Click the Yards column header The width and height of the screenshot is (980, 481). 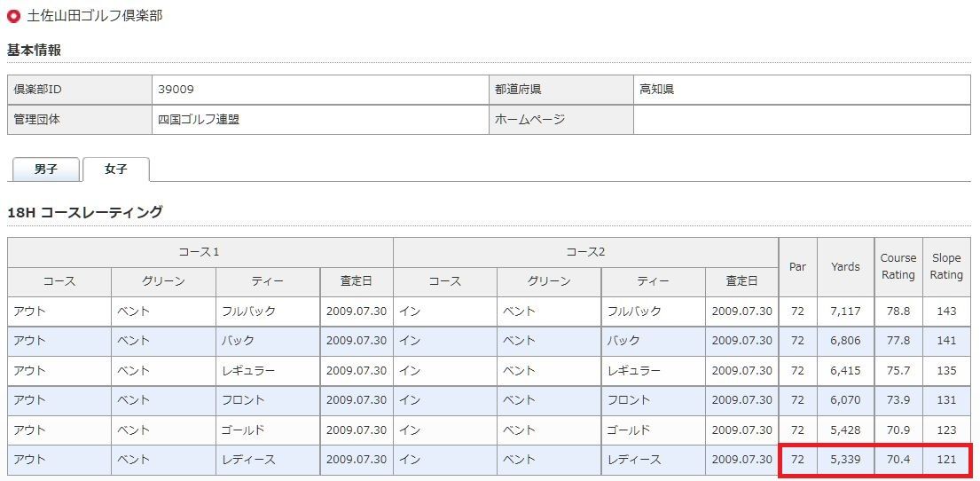845,266
